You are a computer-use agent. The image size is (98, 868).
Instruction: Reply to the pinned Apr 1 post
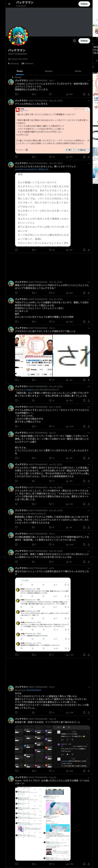(17, 94)
